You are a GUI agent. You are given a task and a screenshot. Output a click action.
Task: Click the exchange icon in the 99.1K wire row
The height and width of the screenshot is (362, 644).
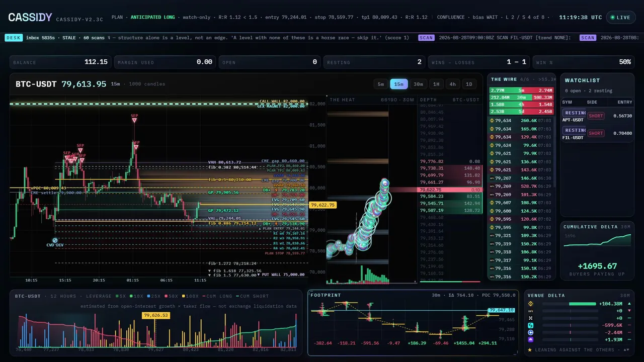click(492, 260)
